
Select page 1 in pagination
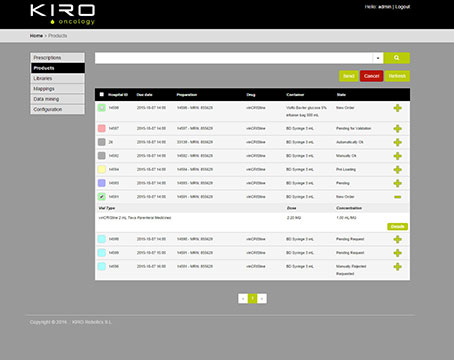click(253, 298)
